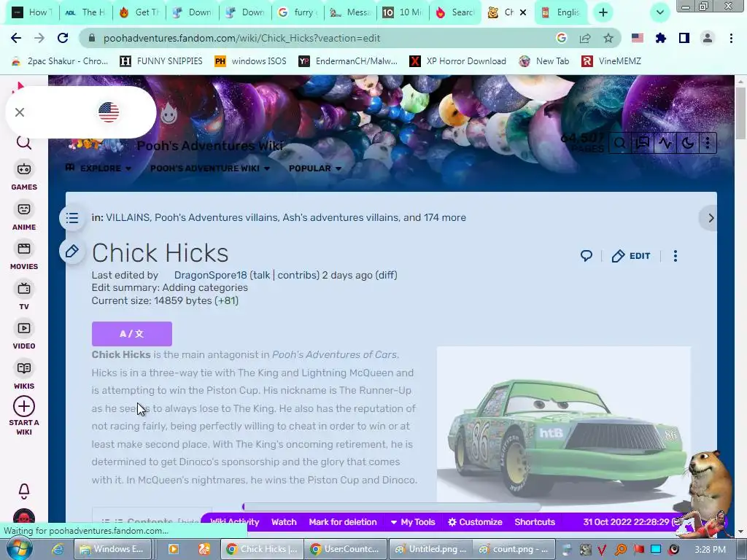
Task: Expand the POPULAR dropdown menu
Action: tap(315, 168)
